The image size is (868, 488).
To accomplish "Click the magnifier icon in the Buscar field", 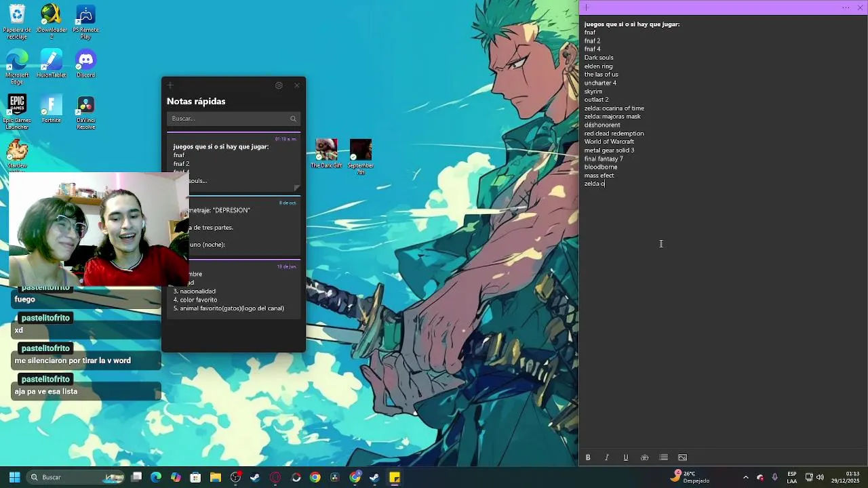I will click(293, 119).
